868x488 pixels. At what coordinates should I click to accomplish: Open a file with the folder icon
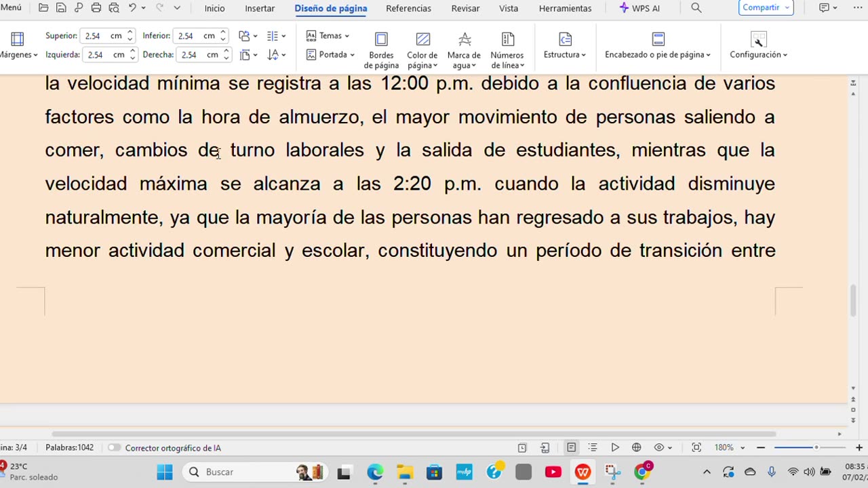43,8
